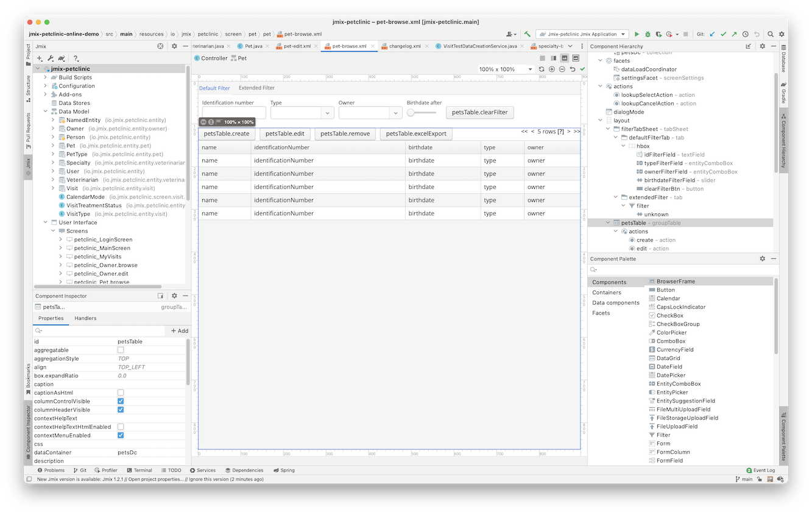
Task: Click the Jmix panel locate target icon
Action: [x=161, y=46]
